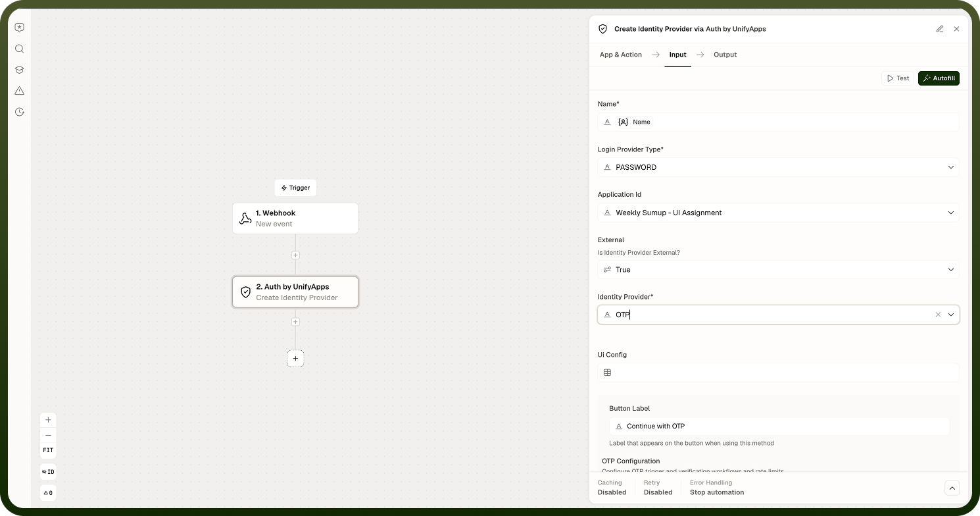Open the Login Provider Type dropdown
This screenshot has height=516, width=980.
click(778, 167)
